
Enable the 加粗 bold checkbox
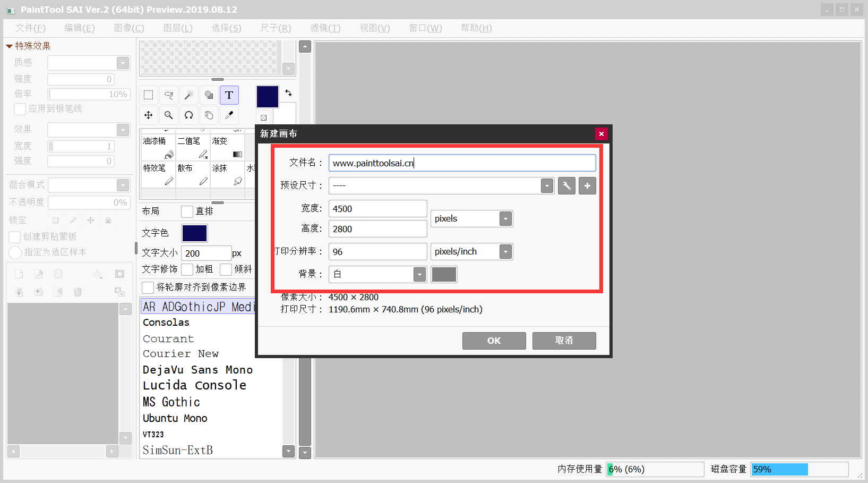[187, 269]
